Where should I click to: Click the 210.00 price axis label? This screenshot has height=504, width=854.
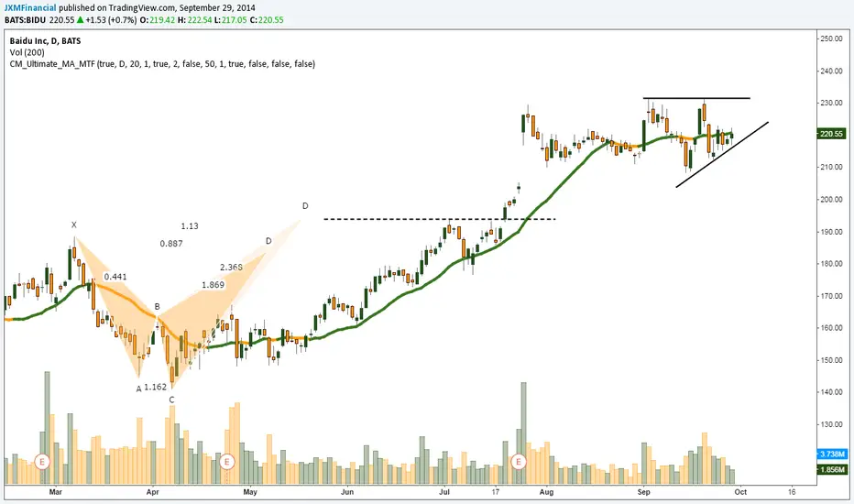[x=832, y=168]
